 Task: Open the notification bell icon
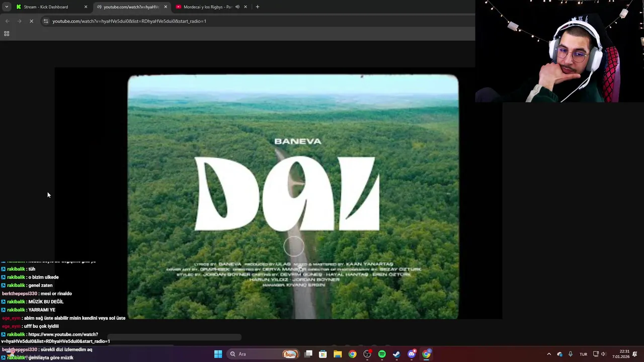point(635,354)
